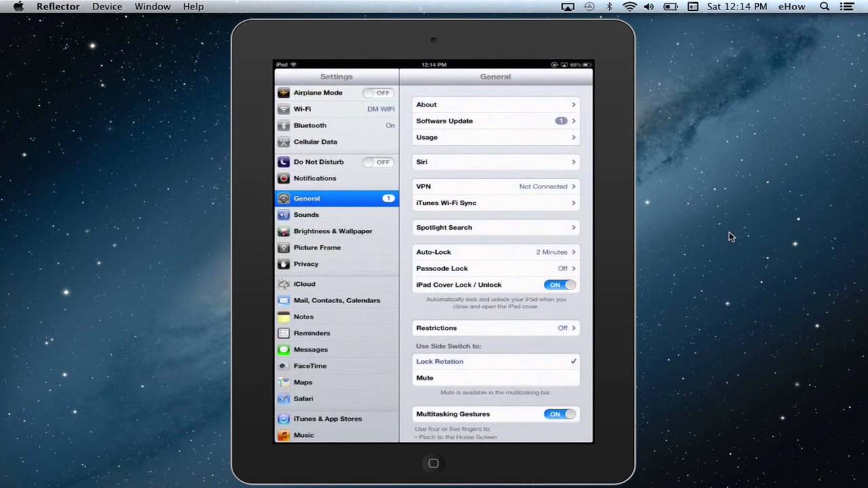Image resolution: width=868 pixels, height=488 pixels.
Task: Open the Reflector app menu
Action: click(x=58, y=6)
